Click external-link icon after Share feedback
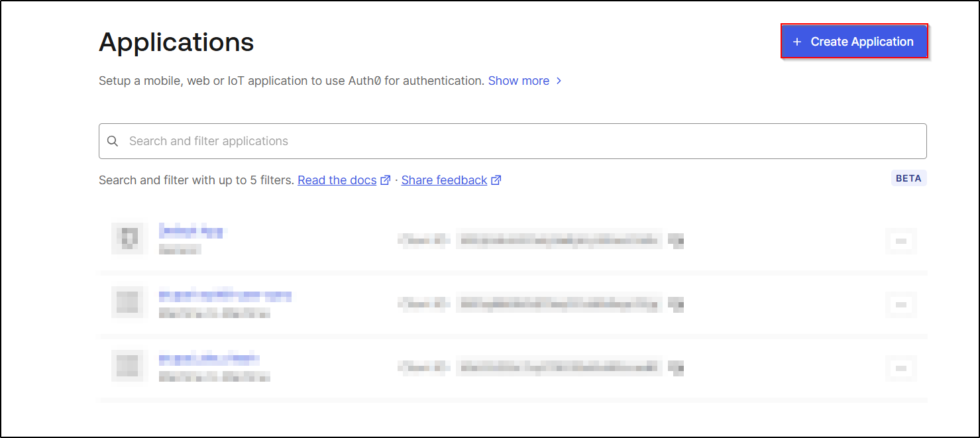 coord(496,180)
